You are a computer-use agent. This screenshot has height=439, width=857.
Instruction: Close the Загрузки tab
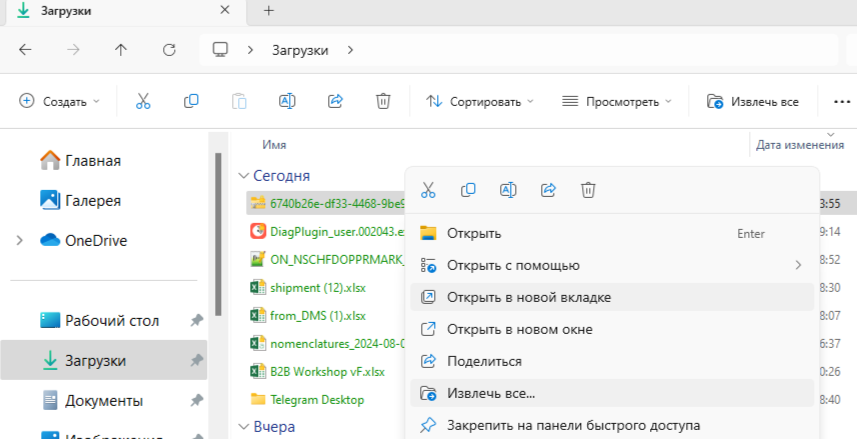click(225, 10)
